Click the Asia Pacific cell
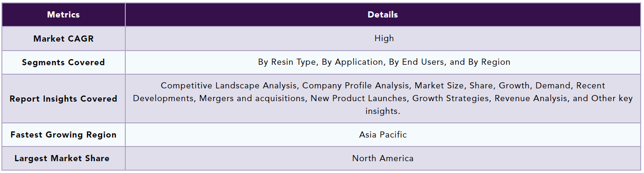This screenshot has width=644, height=173. tap(383, 135)
